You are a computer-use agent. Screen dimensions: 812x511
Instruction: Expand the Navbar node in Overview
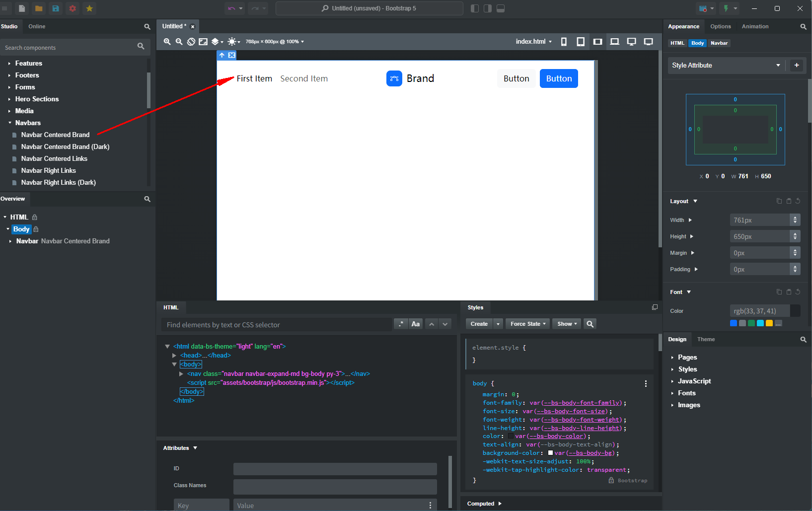10,241
